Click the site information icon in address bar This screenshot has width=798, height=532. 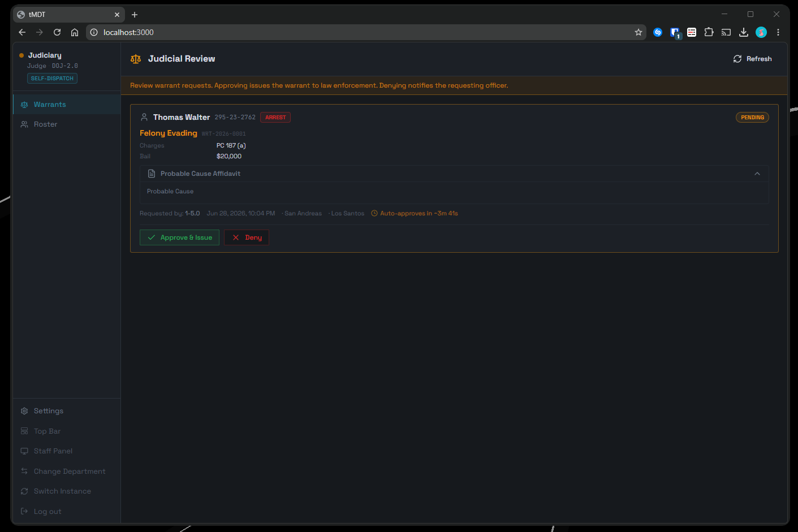pyautogui.click(x=94, y=32)
